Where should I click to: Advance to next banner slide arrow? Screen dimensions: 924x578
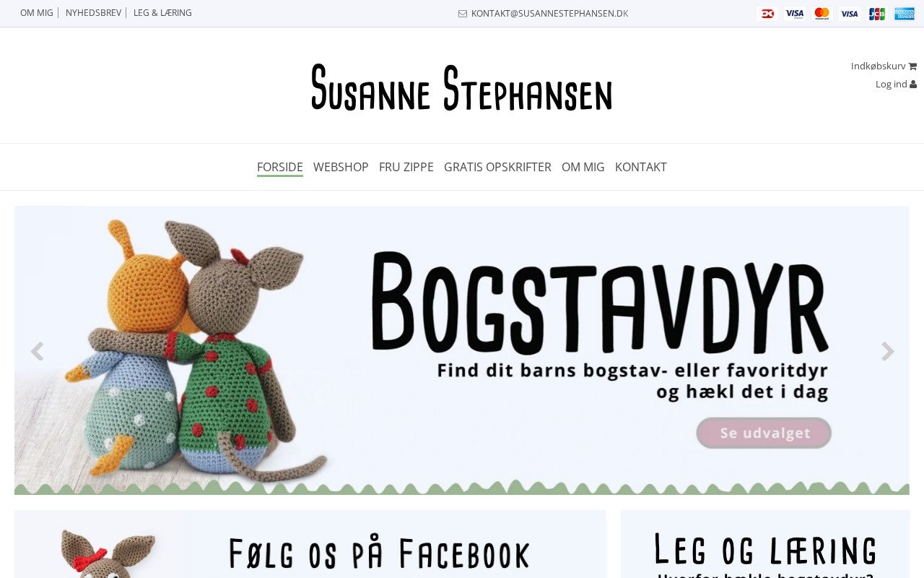tap(888, 352)
